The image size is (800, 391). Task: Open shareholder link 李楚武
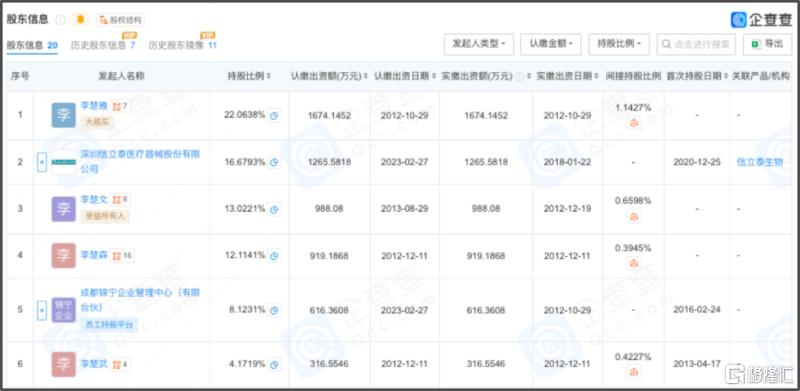pyautogui.click(x=94, y=364)
